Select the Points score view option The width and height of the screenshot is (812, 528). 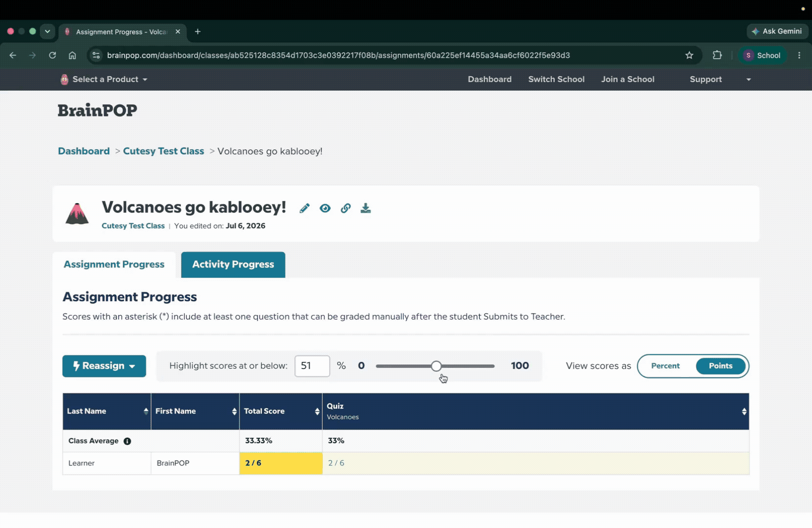click(721, 366)
